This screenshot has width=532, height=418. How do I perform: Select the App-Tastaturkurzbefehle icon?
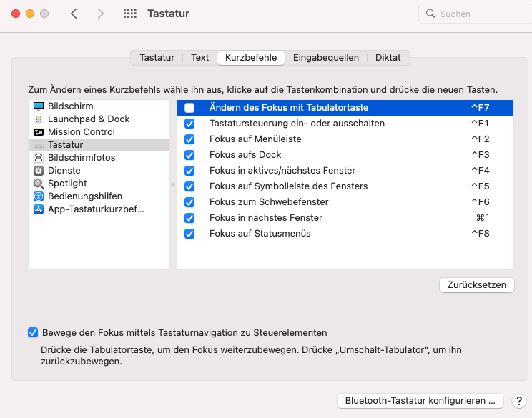pyautogui.click(x=39, y=209)
